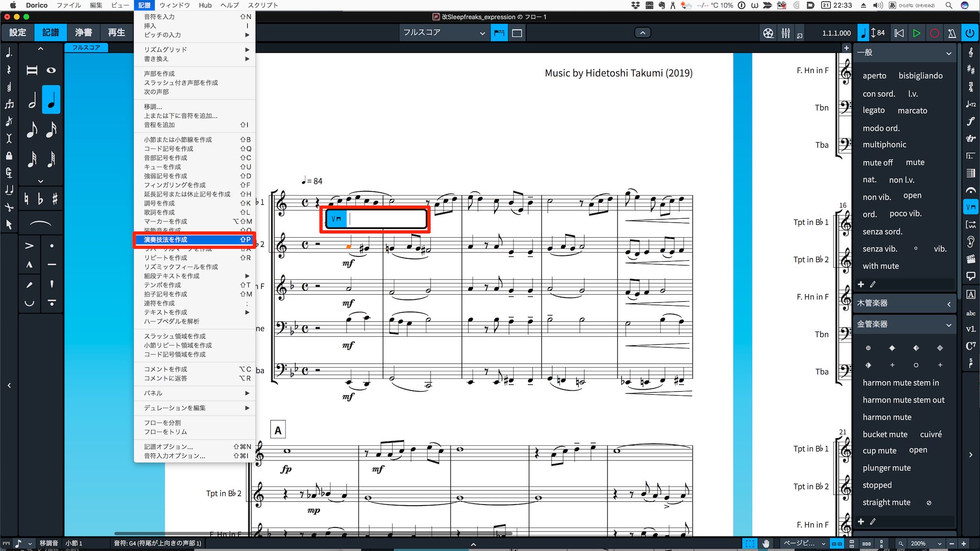Start playback with the play button
The image size is (980, 551).
(916, 33)
